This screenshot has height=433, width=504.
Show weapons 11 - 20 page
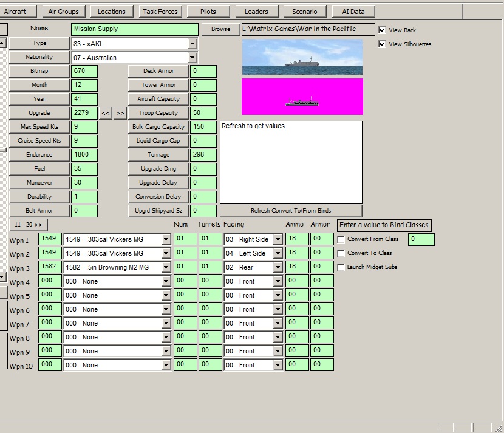(x=29, y=225)
